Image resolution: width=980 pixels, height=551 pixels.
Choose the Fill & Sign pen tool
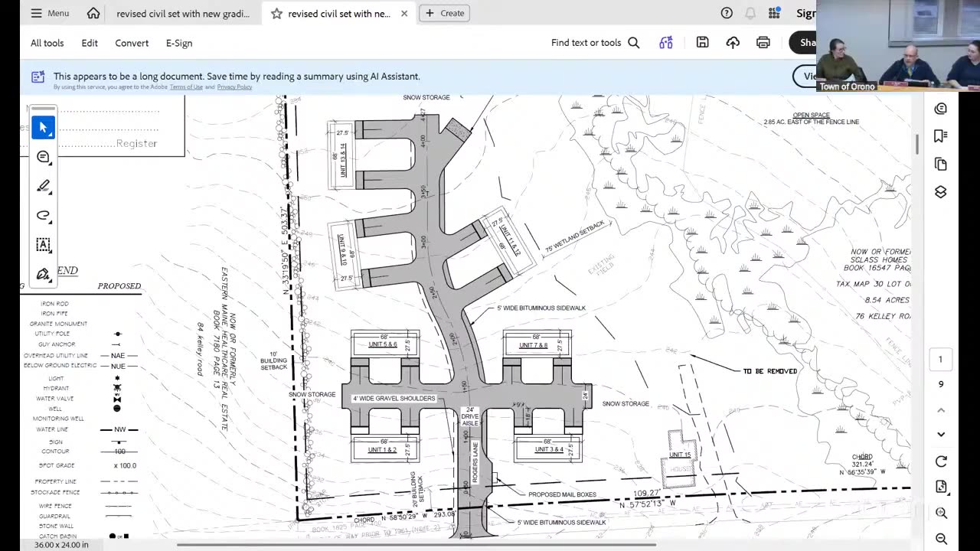point(43,274)
